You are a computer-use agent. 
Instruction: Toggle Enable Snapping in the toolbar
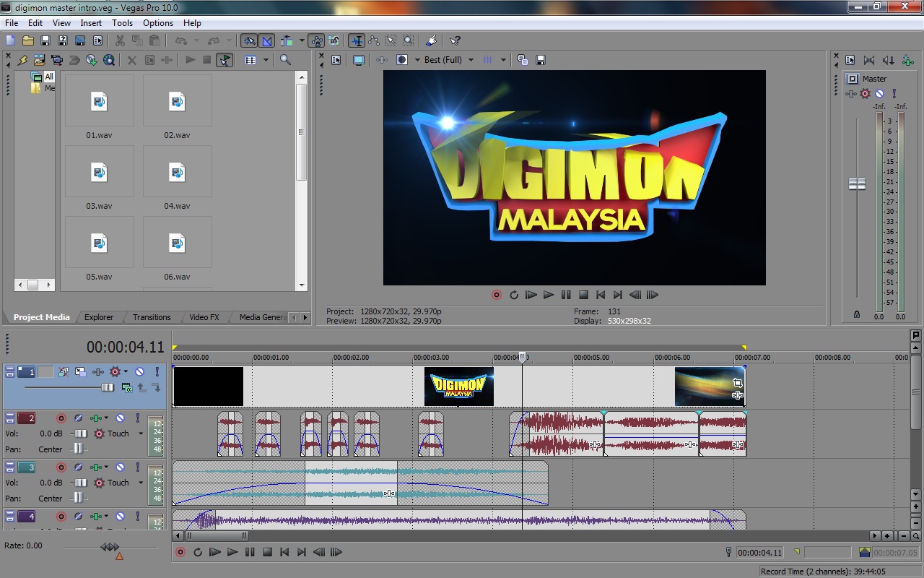[248, 40]
